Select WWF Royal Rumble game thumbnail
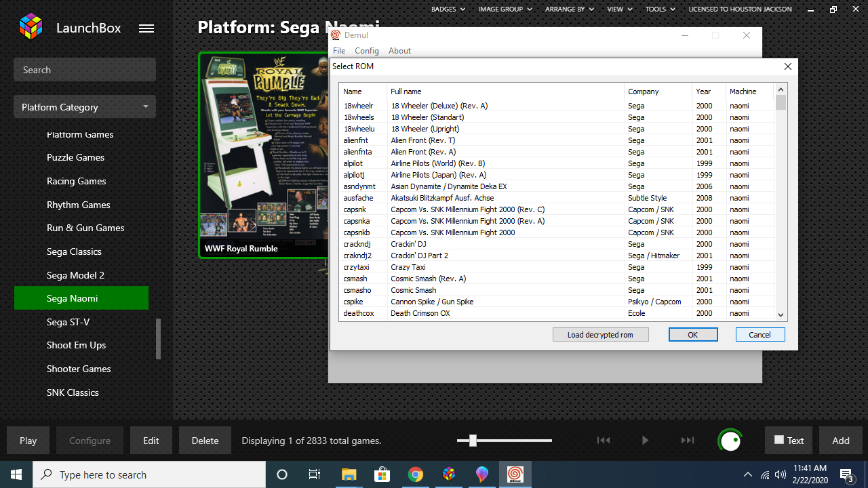Screen dimensions: 868x488 pyautogui.click(x=263, y=155)
